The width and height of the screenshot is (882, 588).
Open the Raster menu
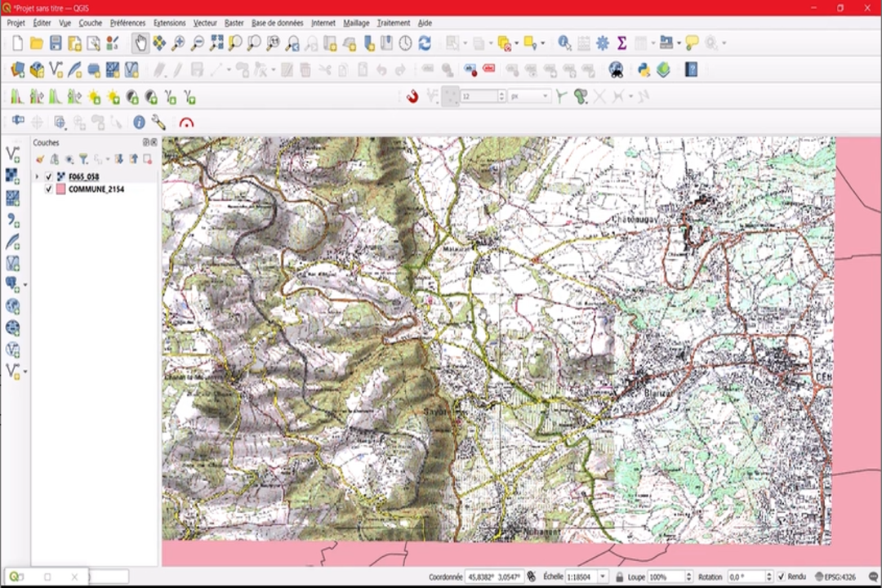(234, 23)
